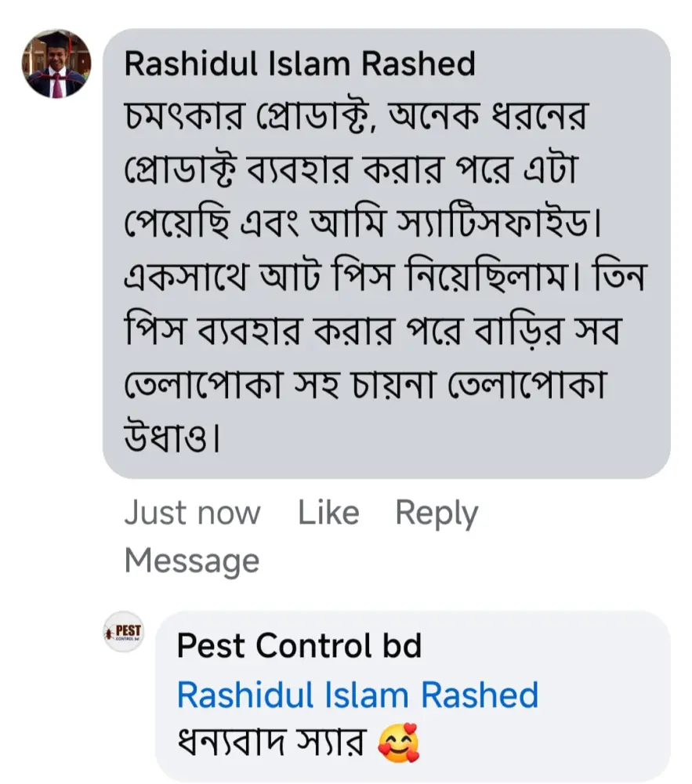
Task: Open commenter name Rashidul Islam Rashed in bold
Action: (x=299, y=64)
